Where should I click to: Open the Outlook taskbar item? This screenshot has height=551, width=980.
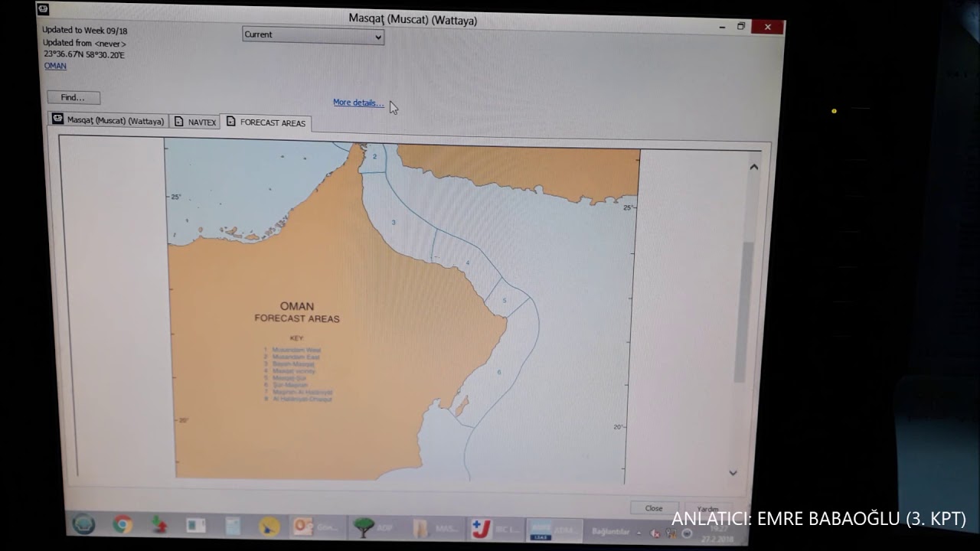pyautogui.click(x=316, y=527)
